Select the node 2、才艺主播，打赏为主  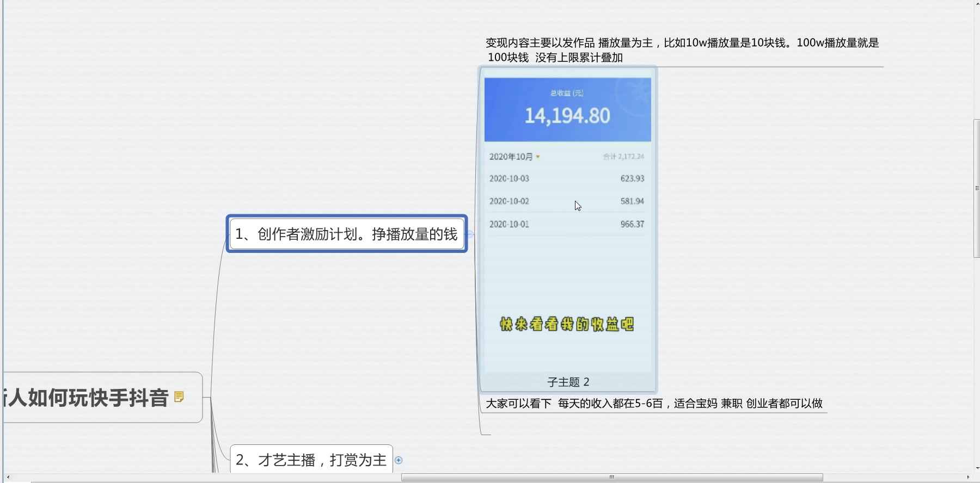tap(311, 460)
